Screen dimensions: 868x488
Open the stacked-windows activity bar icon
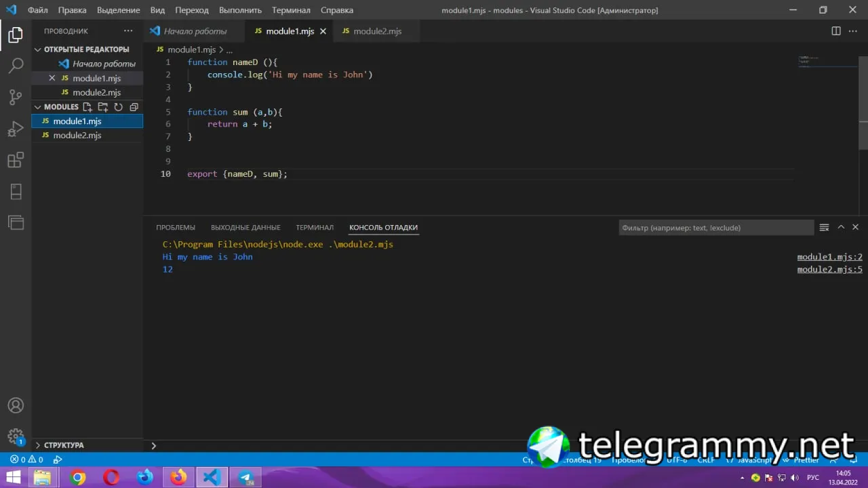tap(16, 222)
